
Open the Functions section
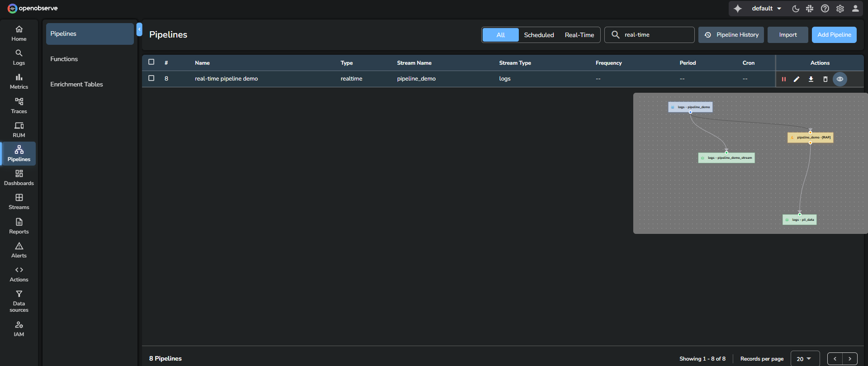click(64, 59)
